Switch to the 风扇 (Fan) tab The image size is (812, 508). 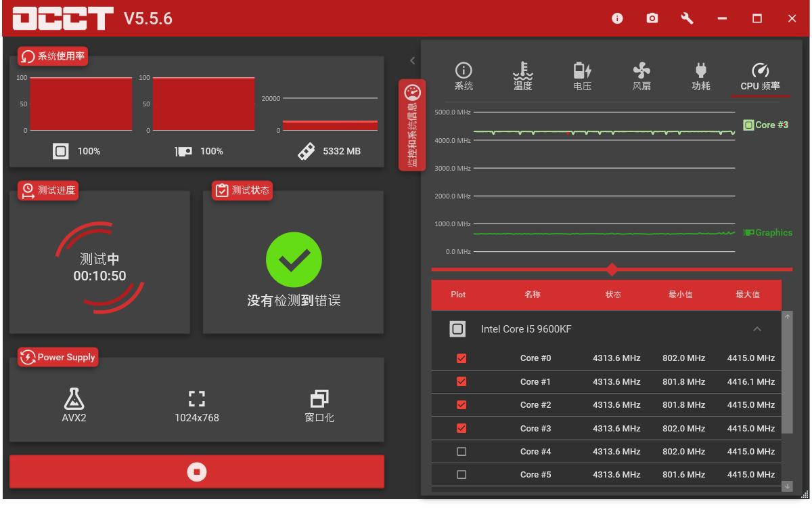point(641,77)
